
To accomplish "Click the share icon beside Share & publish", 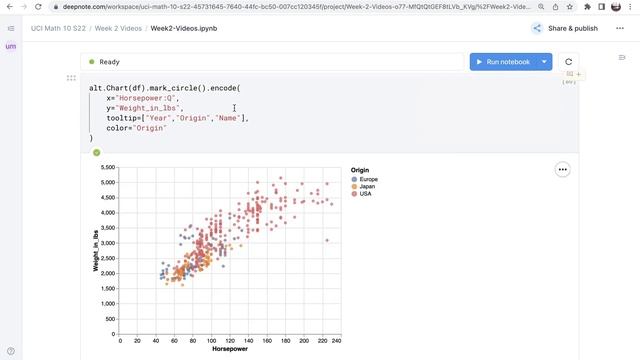I will point(537,28).
